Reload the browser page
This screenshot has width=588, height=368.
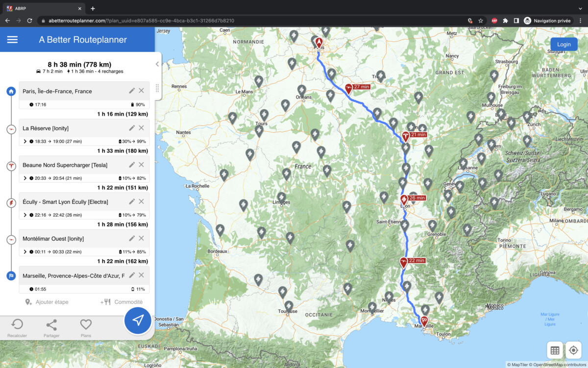click(x=30, y=21)
